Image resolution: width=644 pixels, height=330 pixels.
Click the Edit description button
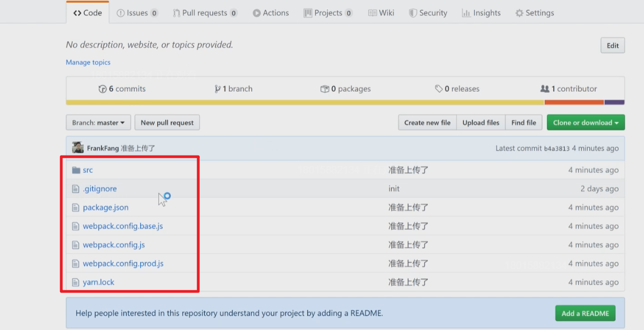pos(612,46)
